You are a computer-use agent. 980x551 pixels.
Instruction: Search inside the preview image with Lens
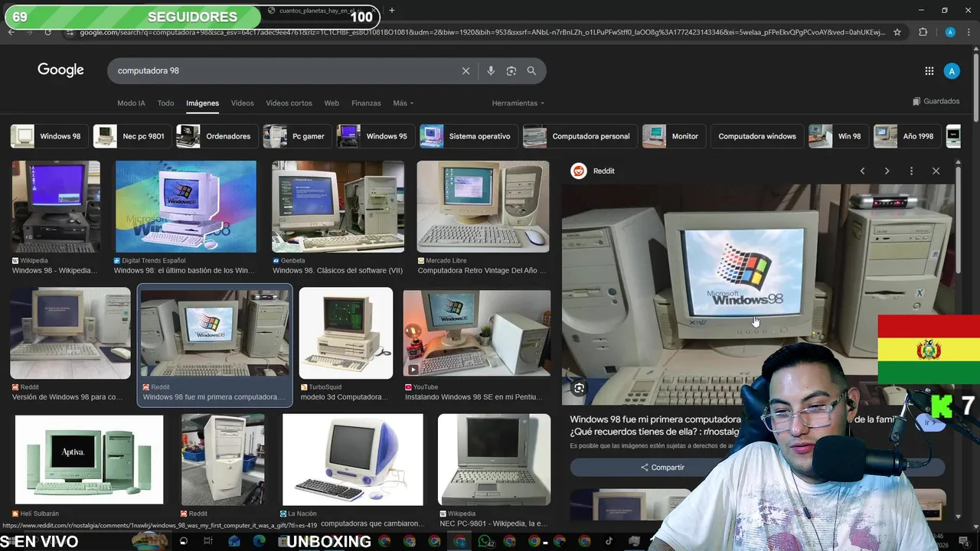click(x=580, y=388)
